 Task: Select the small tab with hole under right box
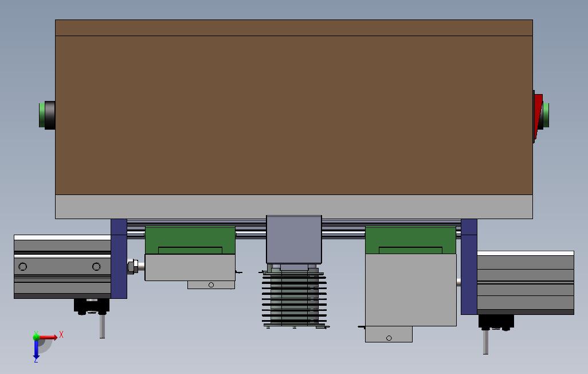pyautogui.click(x=389, y=334)
